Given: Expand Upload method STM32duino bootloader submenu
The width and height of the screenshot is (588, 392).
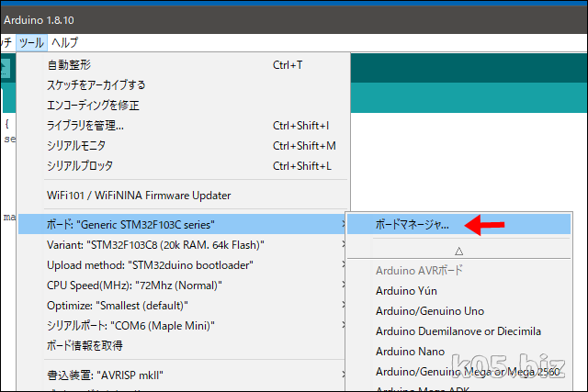Looking at the screenshot, I should point(184,265).
